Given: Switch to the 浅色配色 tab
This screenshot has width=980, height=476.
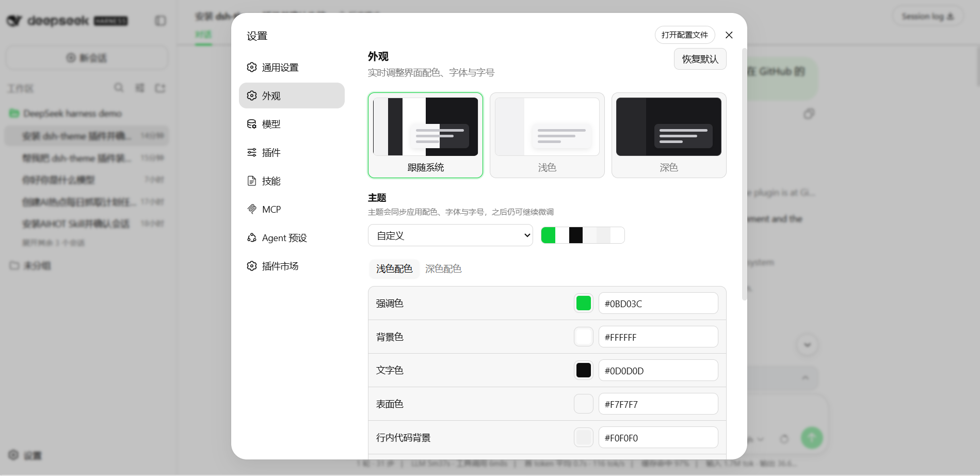Looking at the screenshot, I should [x=394, y=269].
